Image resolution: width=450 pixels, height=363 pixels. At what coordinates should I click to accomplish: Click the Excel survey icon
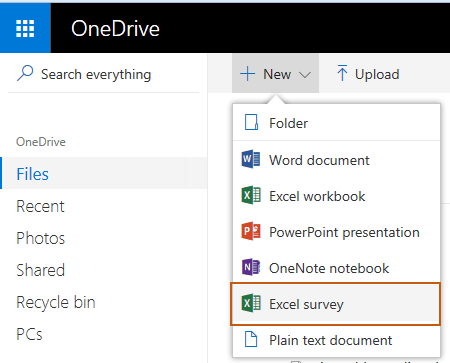point(251,303)
